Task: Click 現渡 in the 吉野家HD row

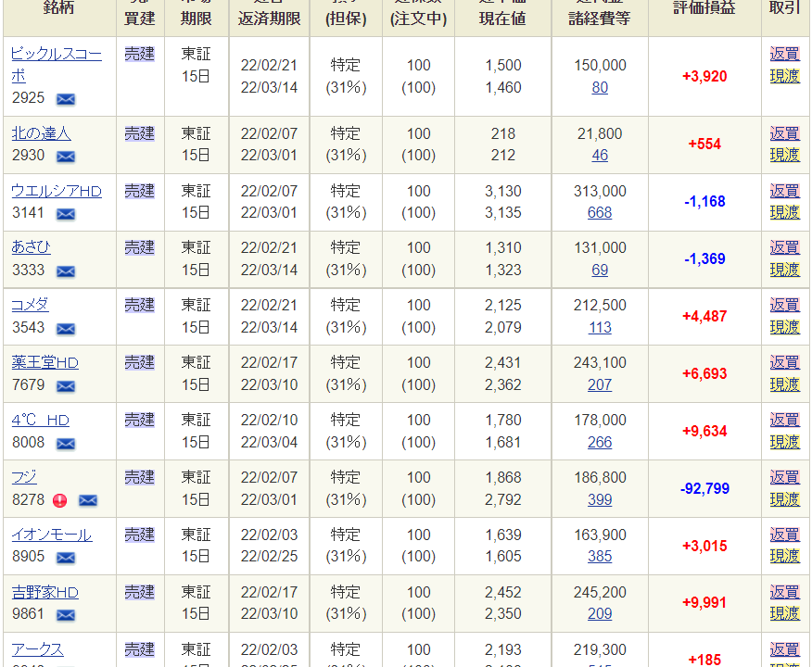Action: pos(784,613)
